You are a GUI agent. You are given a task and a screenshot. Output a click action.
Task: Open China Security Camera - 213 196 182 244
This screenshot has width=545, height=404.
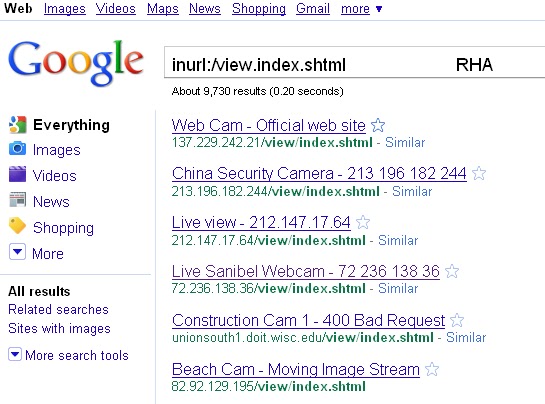(x=319, y=173)
